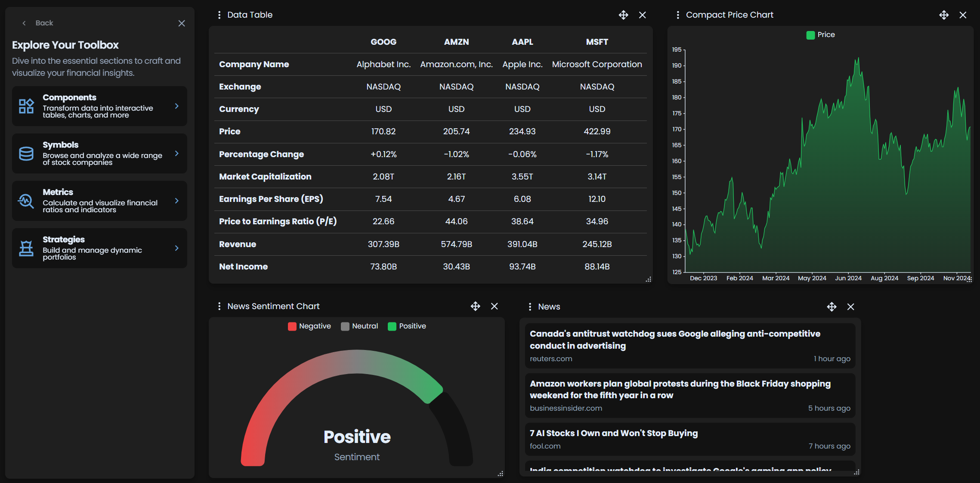Click the red section of sentiment gauge
This screenshot has height=483, width=980.
[x=258, y=430]
